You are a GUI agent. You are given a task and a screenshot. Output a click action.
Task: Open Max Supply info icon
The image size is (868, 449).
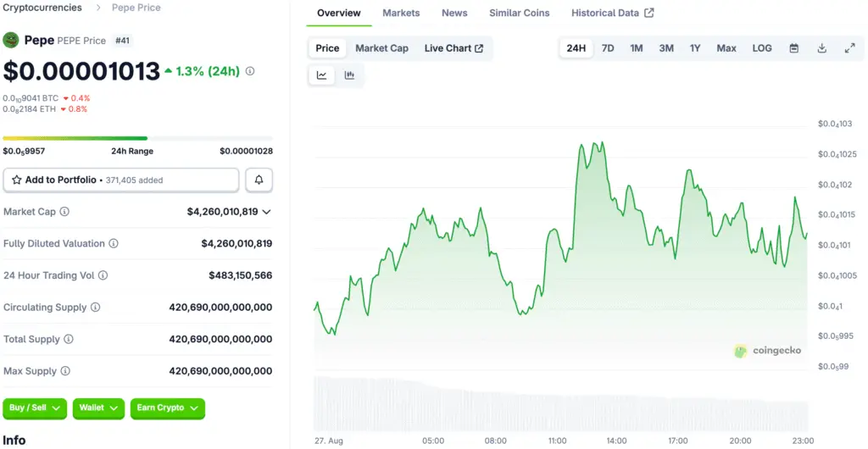tap(65, 371)
